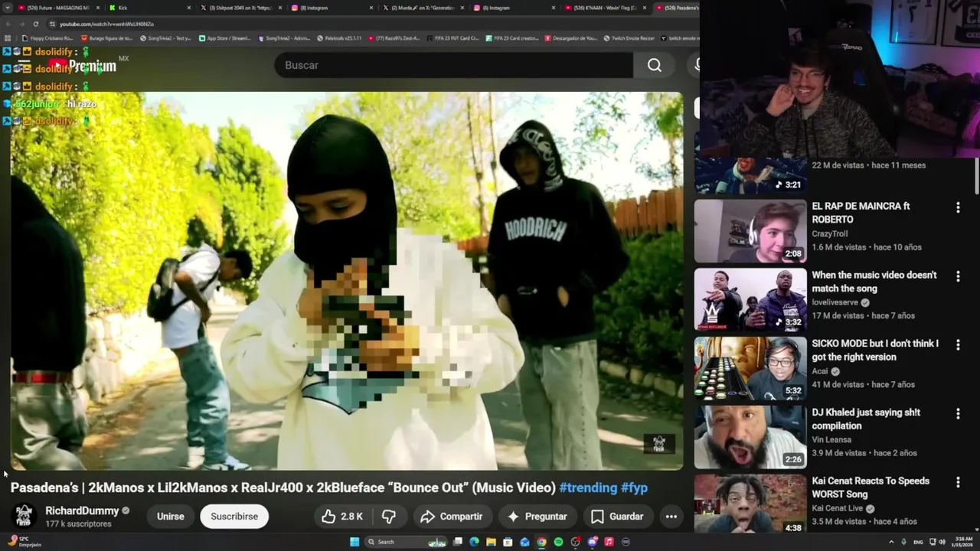This screenshot has height=551, width=980.
Task: Close the Kick tab
Action: (x=189, y=8)
